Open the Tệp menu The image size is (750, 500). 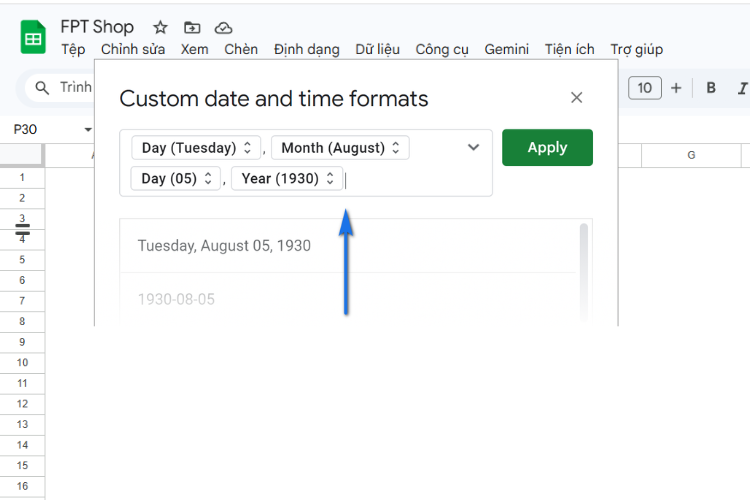coord(73,49)
